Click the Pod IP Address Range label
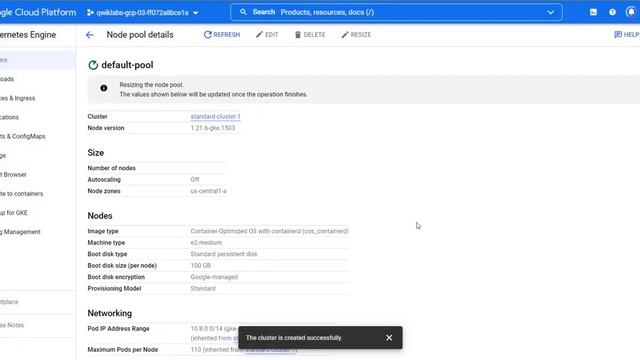This screenshot has height=360, width=640. [118, 328]
